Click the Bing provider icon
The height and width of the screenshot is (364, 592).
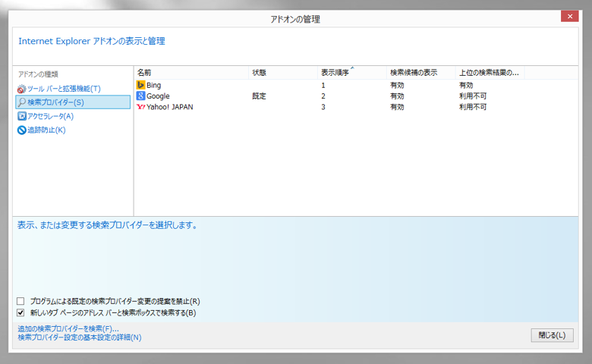(x=140, y=85)
